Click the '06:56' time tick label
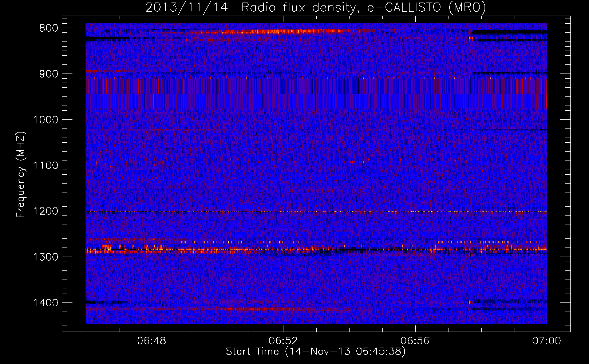Viewport: 589px width, 364px height. coord(415,341)
